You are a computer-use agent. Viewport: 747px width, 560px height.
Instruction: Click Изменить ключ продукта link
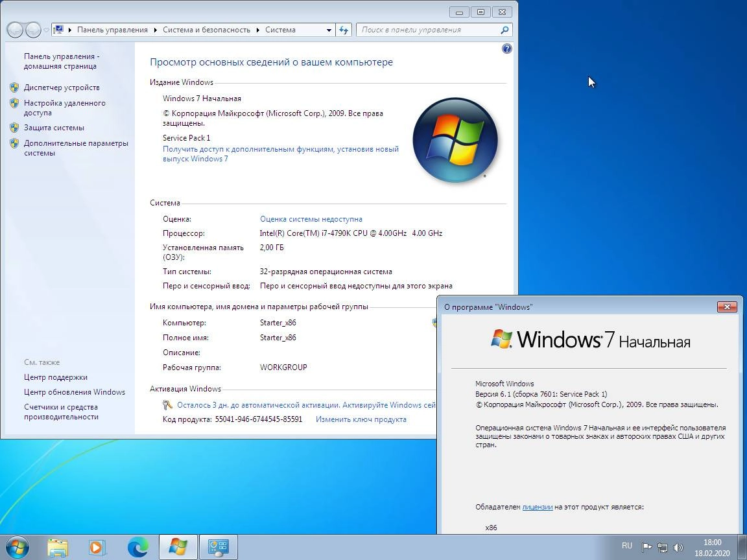point(361,419)
